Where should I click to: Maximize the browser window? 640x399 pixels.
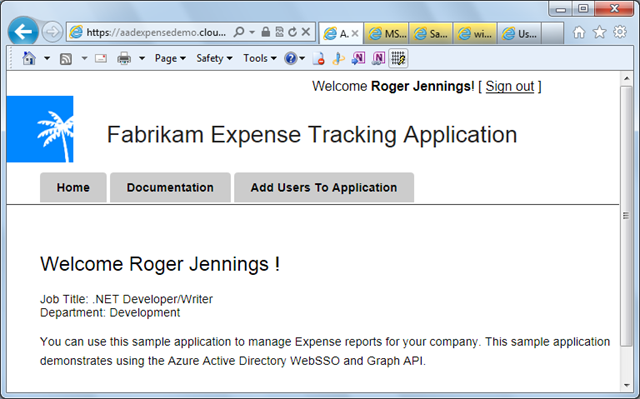tap(583, 9)
